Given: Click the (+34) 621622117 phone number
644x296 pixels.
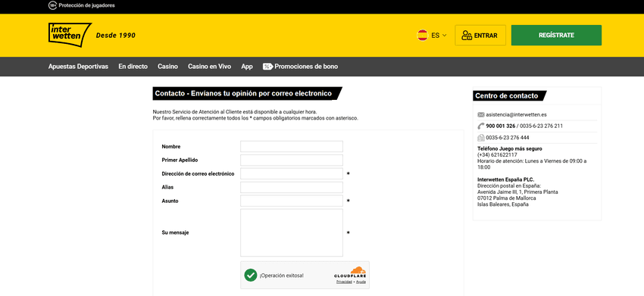Looking at the screenshot, I should pyautogui.click(x=497, y=154).
